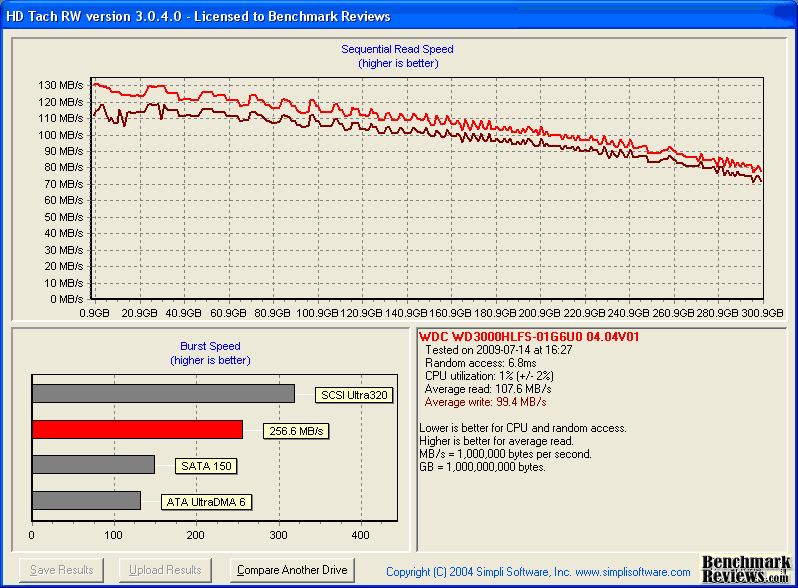Click the 130 MB/s axis label
This screenshot has width=798, height=588.
[60, 85]
